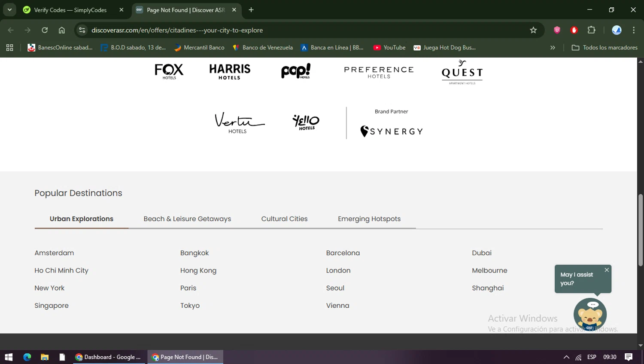Screen dimensions: 644x364
Task: Open the Windows notification center
Action: pyautogui.click(x=629, y=357)
